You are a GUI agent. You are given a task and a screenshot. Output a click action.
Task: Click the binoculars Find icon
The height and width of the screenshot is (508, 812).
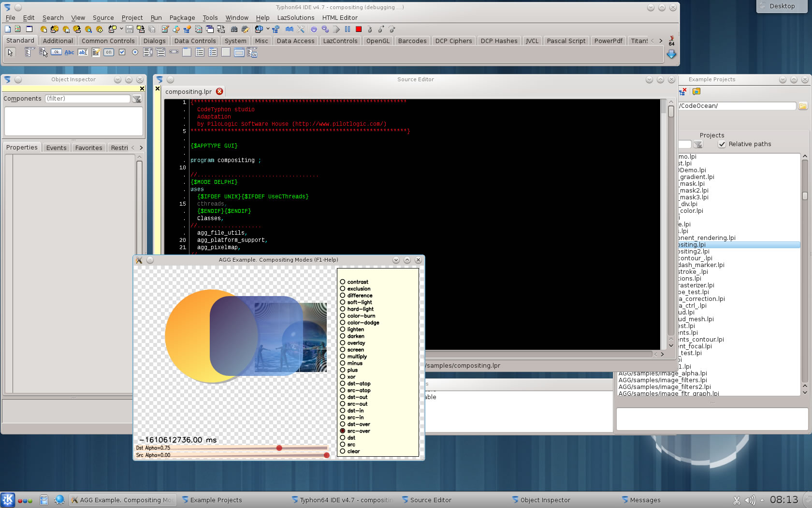(234, 29)
